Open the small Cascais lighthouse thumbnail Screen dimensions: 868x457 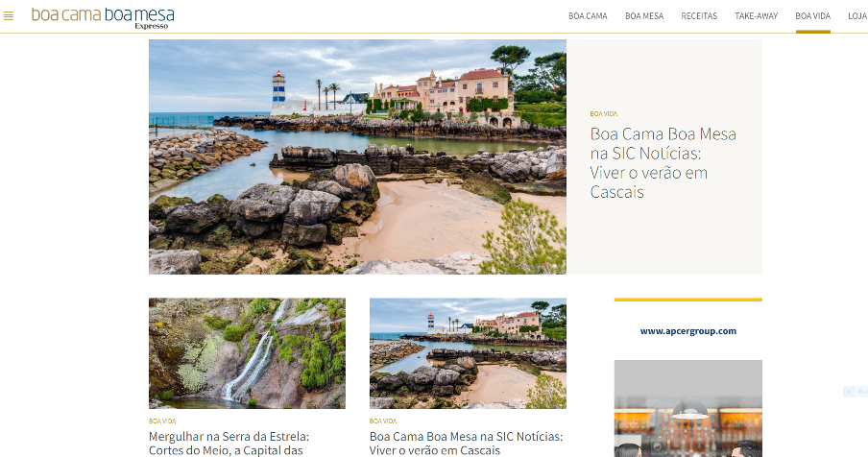(x=468, y=353)
